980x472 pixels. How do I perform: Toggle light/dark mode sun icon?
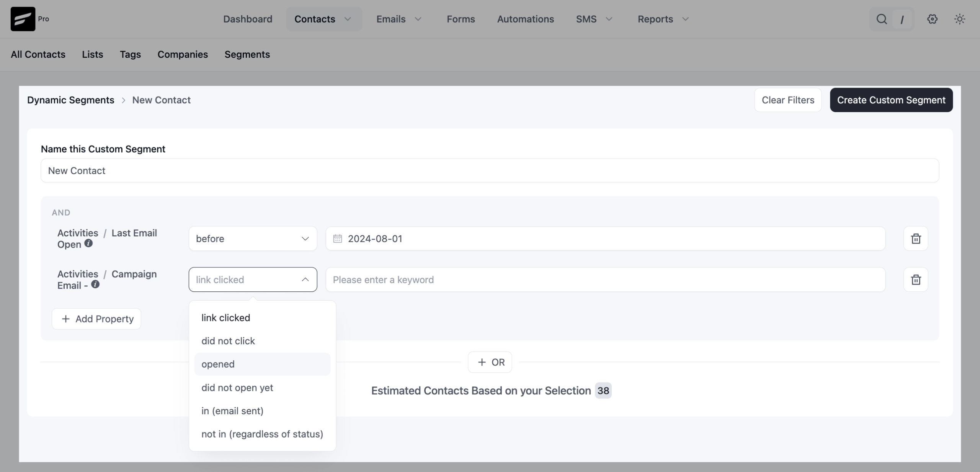pos(959,19)
